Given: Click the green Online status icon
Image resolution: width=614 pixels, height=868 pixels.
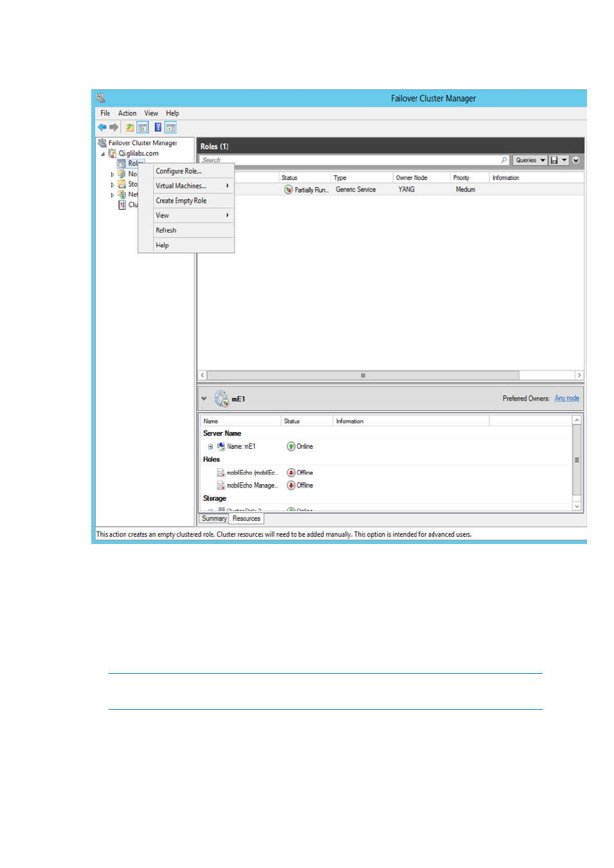Looking at the screenshot, I should pos(291,446).
